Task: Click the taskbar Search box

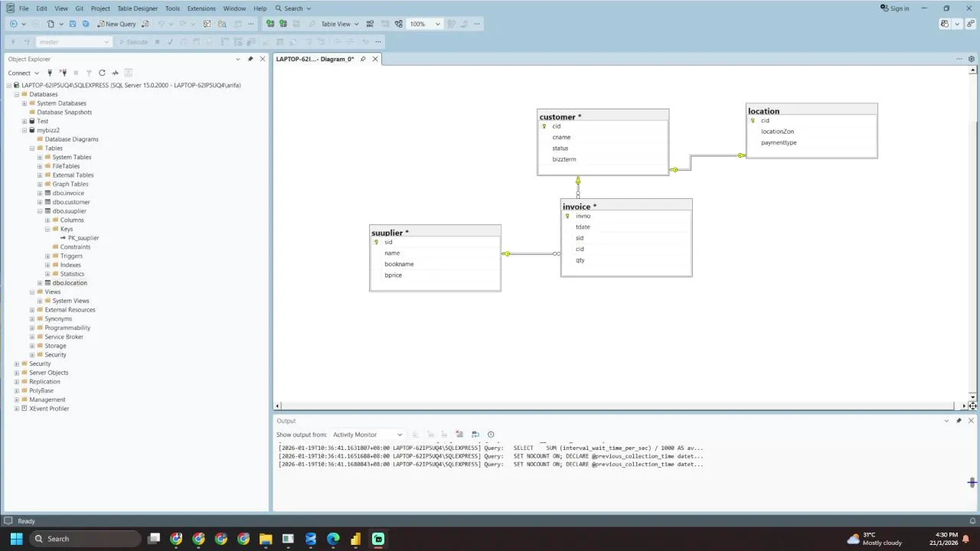Action: [85, 539]
